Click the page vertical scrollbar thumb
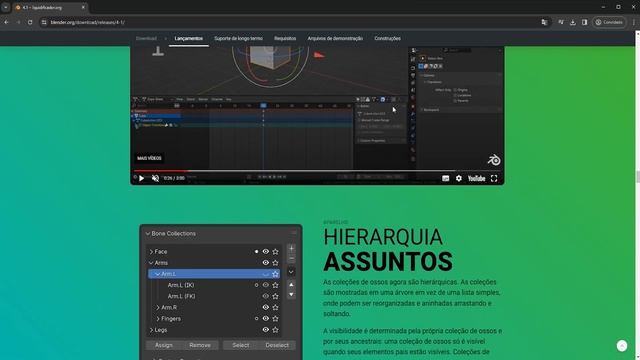The image size is (640, 360). [638, 177]
